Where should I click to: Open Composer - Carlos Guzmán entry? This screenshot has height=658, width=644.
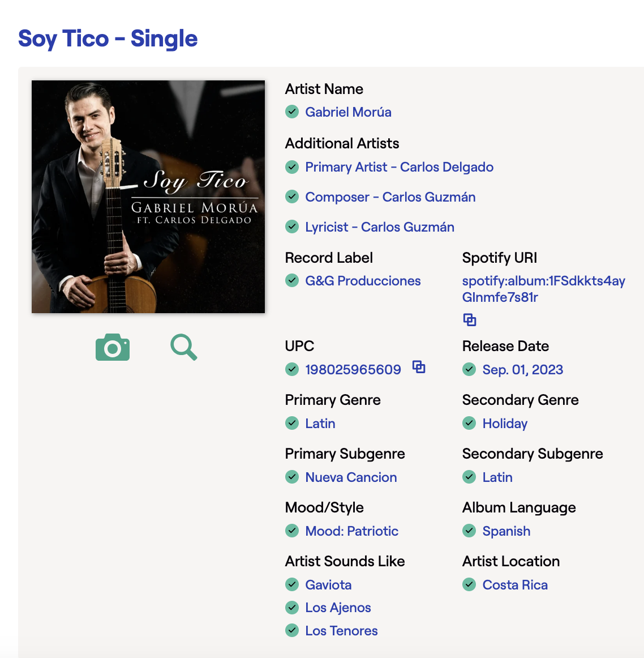tap(390, 197)
